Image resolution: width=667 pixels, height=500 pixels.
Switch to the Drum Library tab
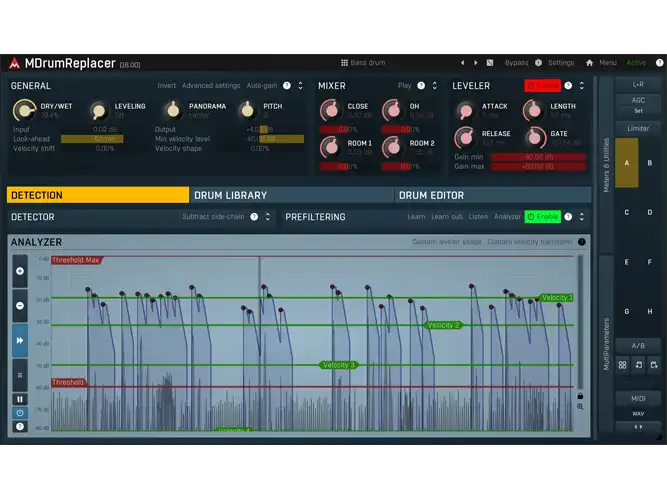pyautogui.click(x=291, y=195)
